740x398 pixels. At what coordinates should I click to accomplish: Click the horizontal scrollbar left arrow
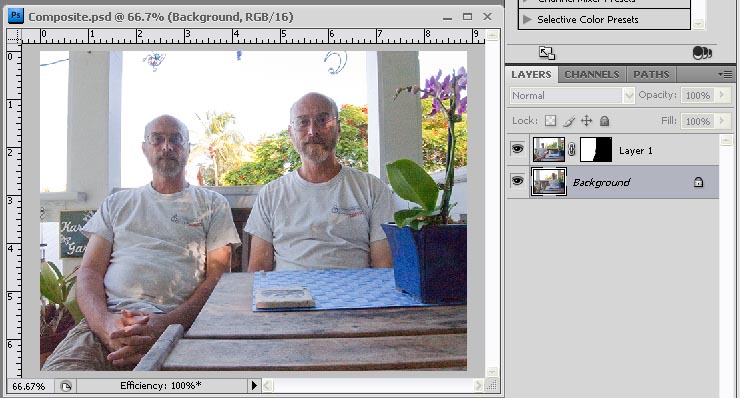tap(268, 386)
